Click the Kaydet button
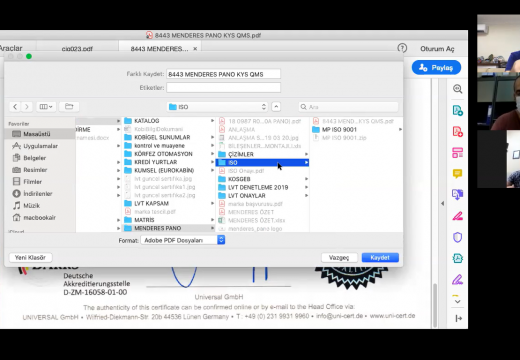The height and width of the screenshot is (360, 520). [380, 257]
